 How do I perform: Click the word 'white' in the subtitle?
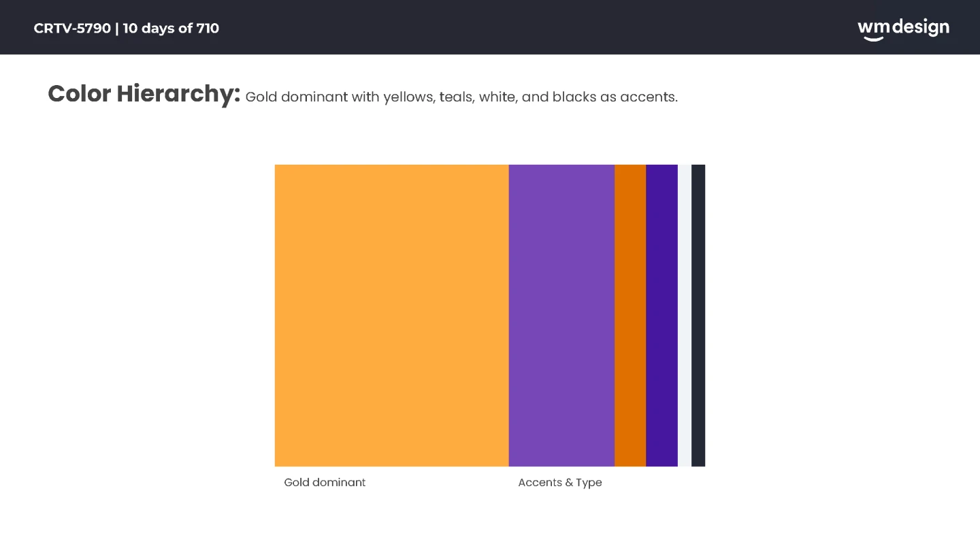tap(497, 97)
